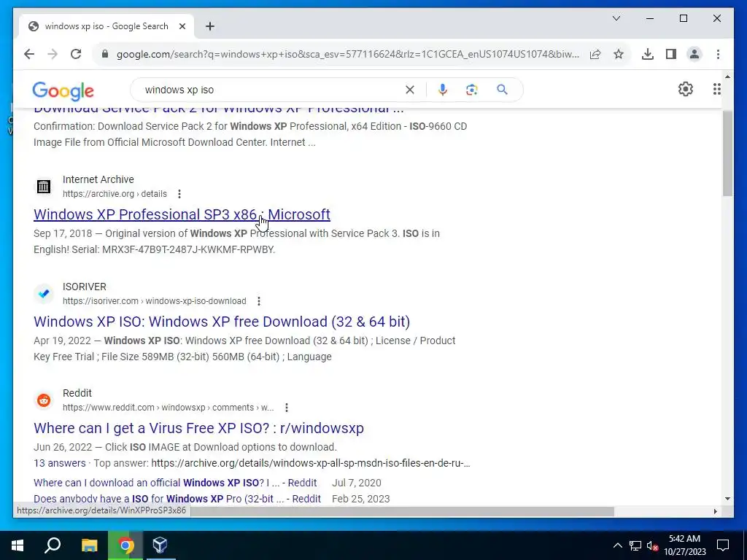
Task: Reload the Google search page
Action: click(x=76, y=54)
